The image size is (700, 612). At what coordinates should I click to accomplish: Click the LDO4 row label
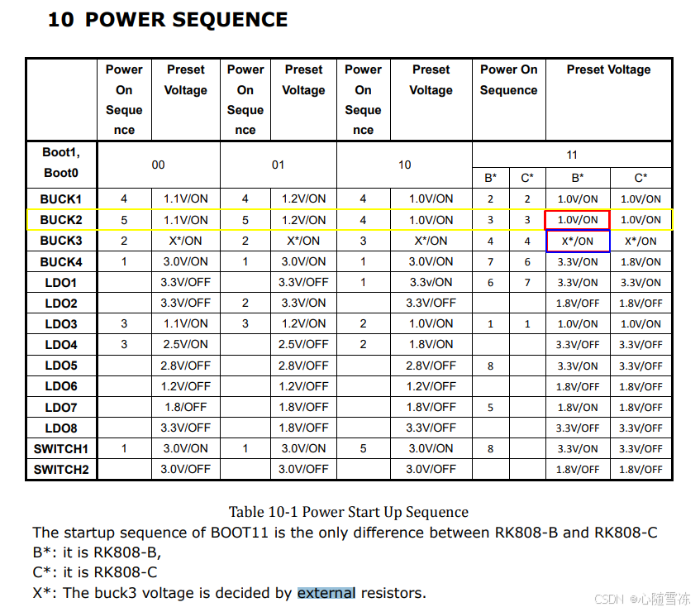tap(61, 345)
